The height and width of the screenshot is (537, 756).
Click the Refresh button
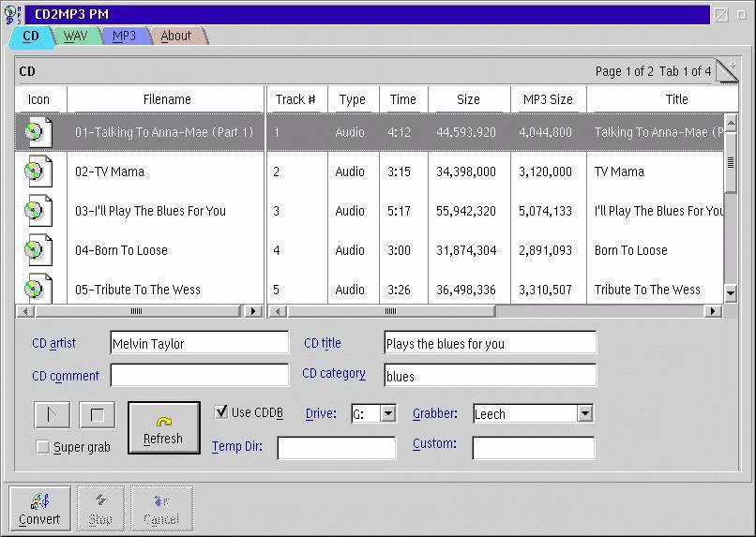click(164, 427)
